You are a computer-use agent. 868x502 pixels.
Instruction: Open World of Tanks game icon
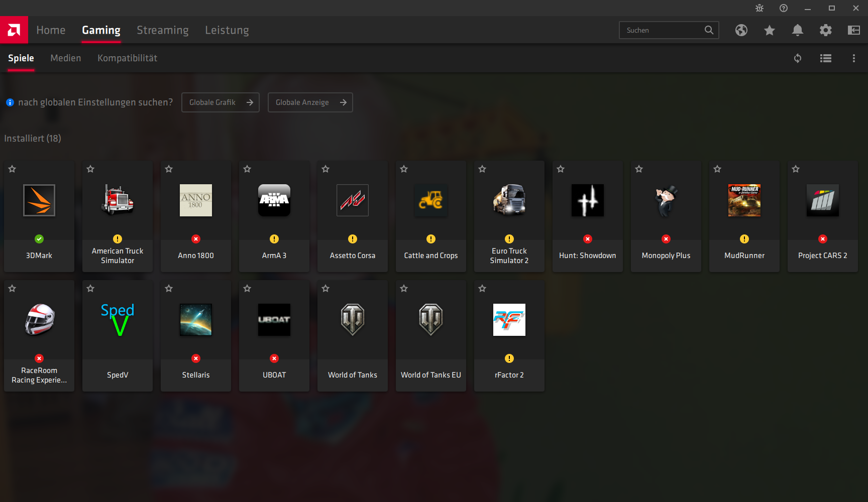[x=353, y=320]
